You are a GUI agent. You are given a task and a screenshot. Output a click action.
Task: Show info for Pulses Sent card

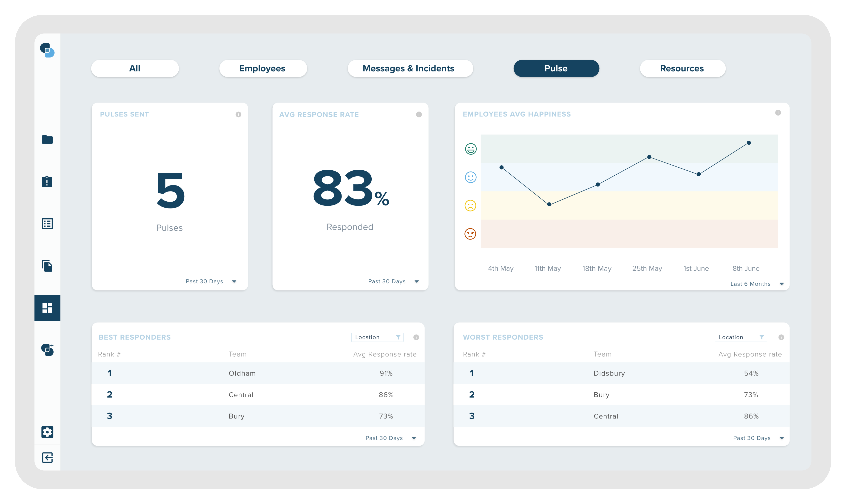coord(238,114)
